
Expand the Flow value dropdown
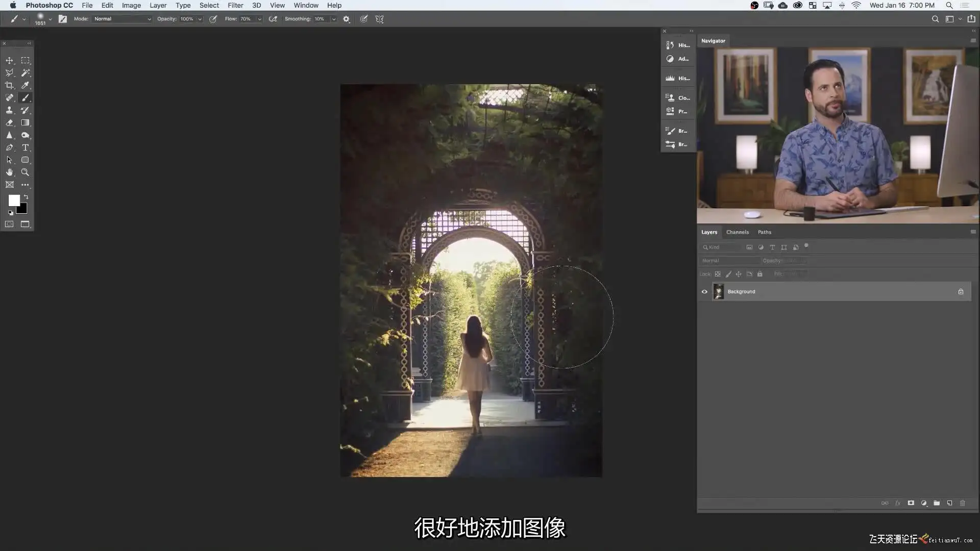[259, 19]
